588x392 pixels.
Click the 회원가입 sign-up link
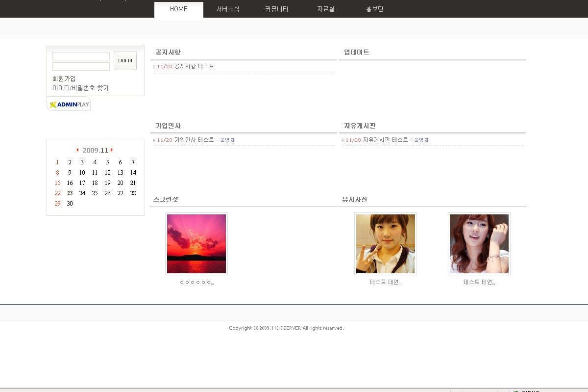point(64,78)
